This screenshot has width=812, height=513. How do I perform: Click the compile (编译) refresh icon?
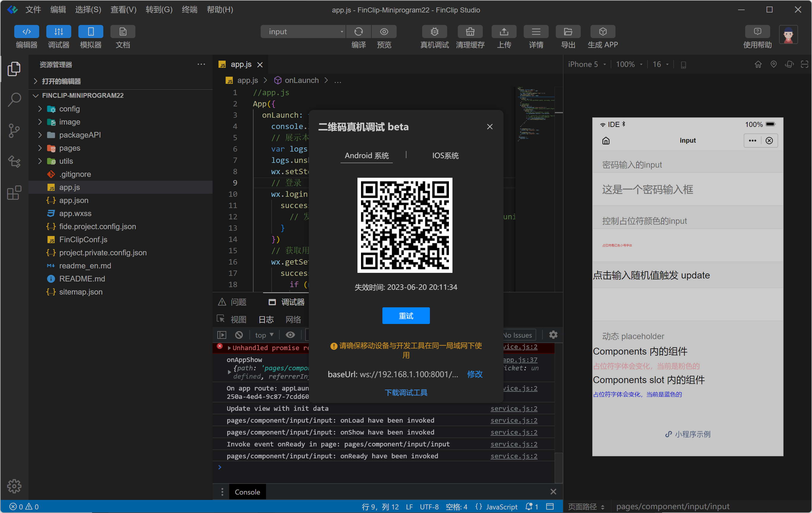(x=358, y=32)
